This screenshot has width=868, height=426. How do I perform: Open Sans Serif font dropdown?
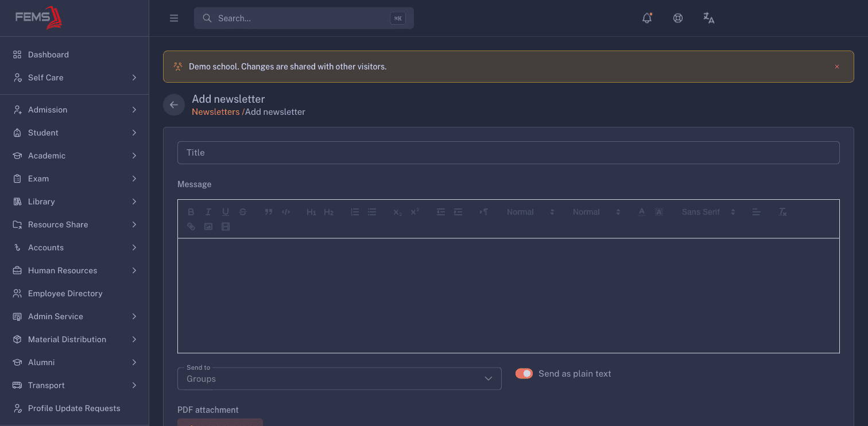coord(708,212)
